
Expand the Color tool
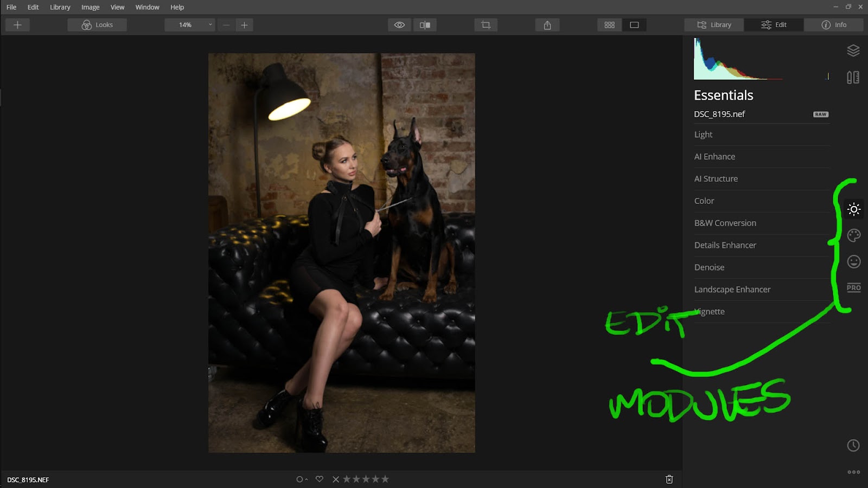click(762, 201)
